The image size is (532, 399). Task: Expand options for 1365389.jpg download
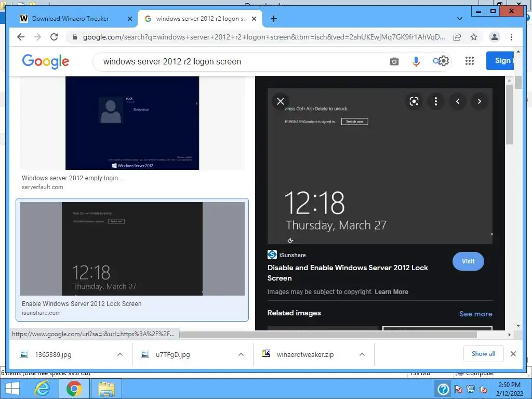pyautogui.click(x=120, y=354)
